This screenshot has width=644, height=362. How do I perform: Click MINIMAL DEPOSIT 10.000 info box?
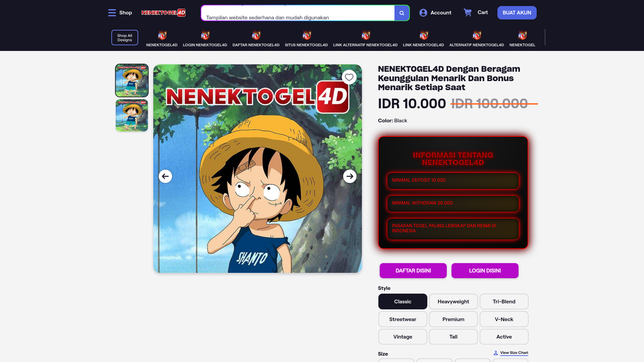tap(453, 181)
